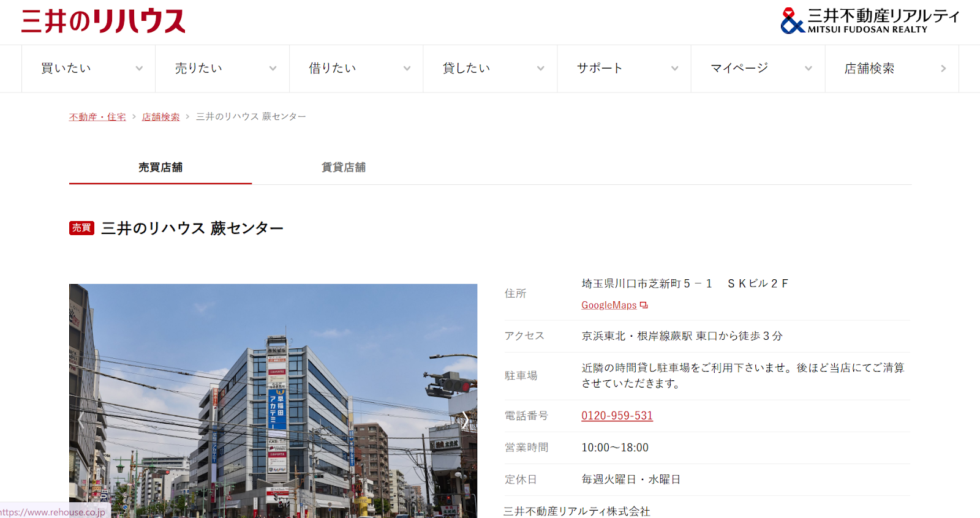Expand chevron beside 売りたい

[x=273, y=69]
